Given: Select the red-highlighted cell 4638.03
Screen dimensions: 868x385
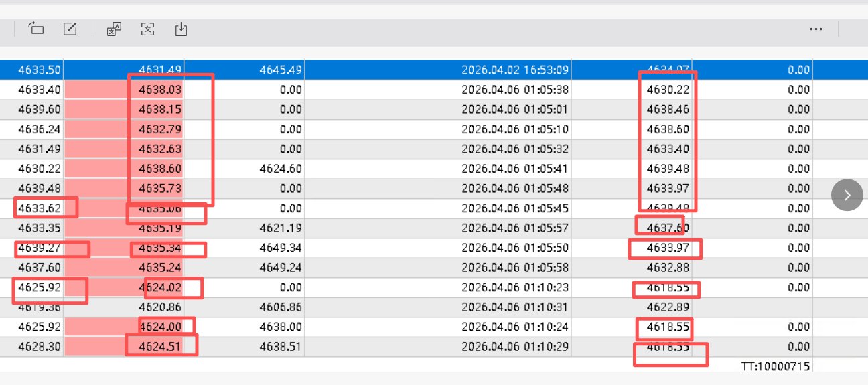Looking at the screenshot, I should pos(160,90).
